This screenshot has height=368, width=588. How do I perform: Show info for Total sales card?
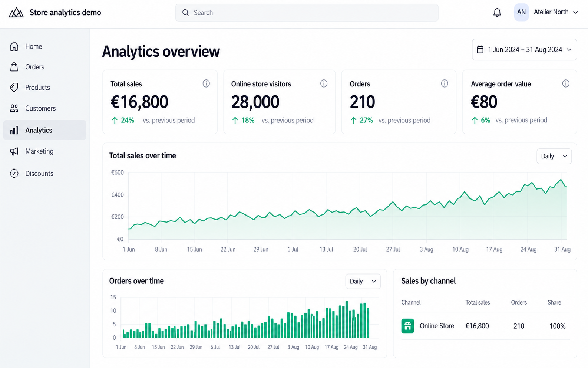206,83
